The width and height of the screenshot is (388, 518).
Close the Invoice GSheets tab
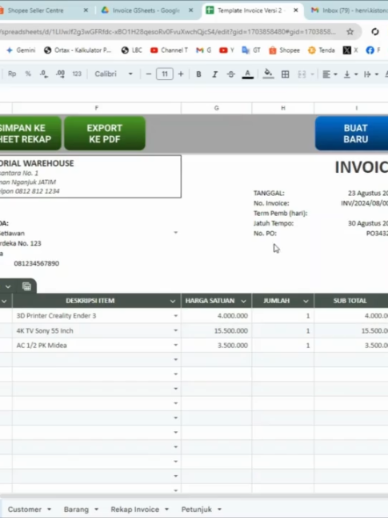click(191, 10)
